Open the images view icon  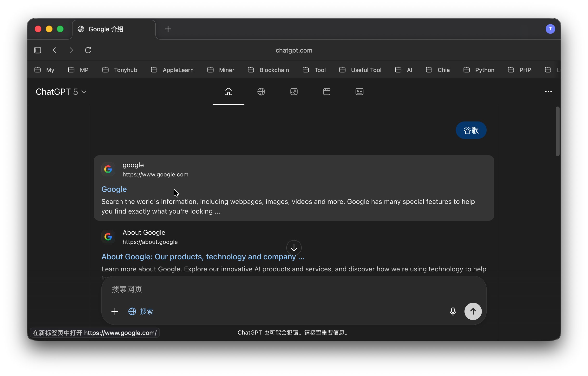click(294, 92)
